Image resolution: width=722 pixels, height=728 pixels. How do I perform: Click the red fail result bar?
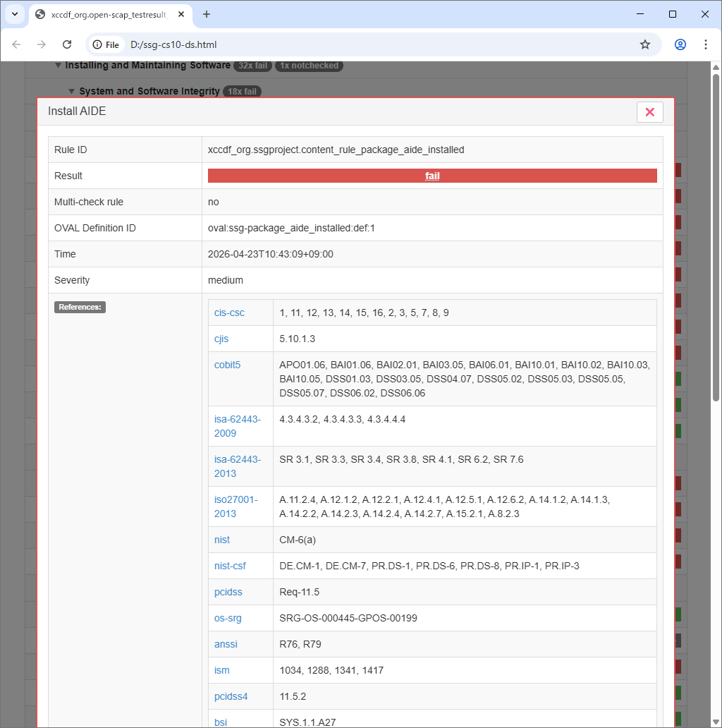point(432,176)
